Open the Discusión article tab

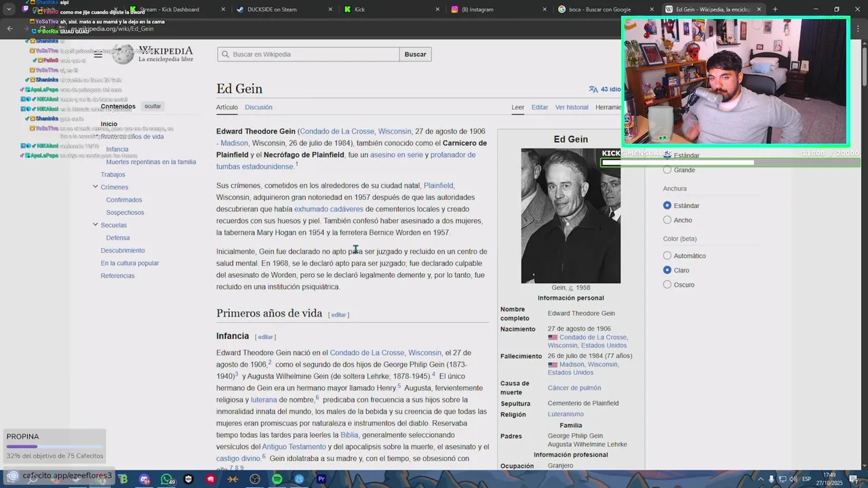(258, 107)
